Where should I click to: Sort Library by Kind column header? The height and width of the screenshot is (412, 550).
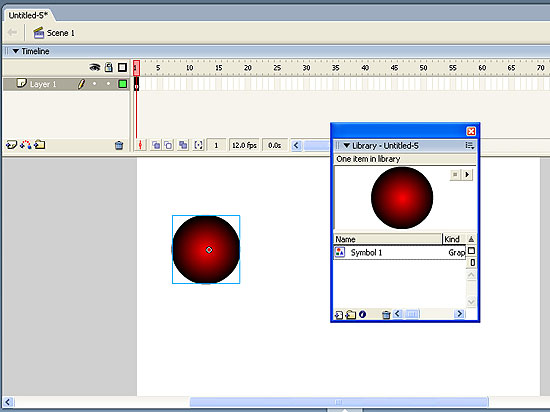tap(454, 239)
